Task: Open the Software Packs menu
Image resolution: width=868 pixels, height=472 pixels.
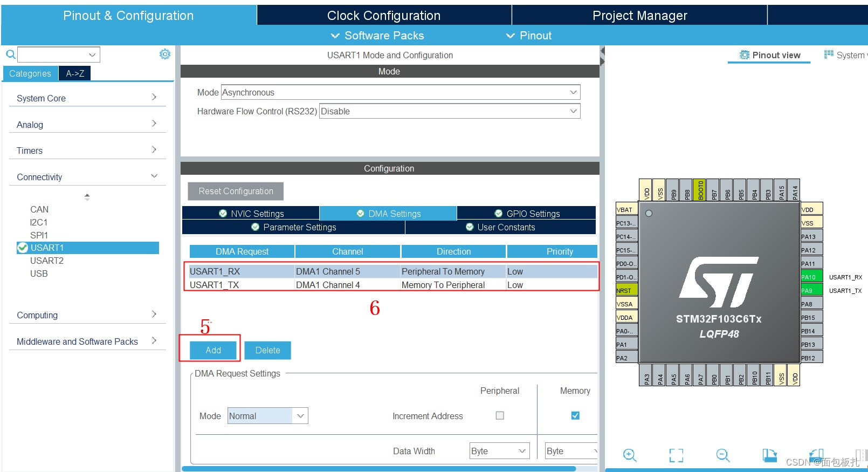Action: pyautogui.click(x=377, y=36)
